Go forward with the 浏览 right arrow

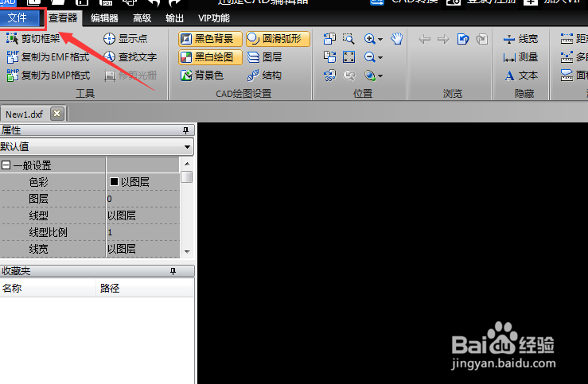pyautogui.click(x=444, y=39)
